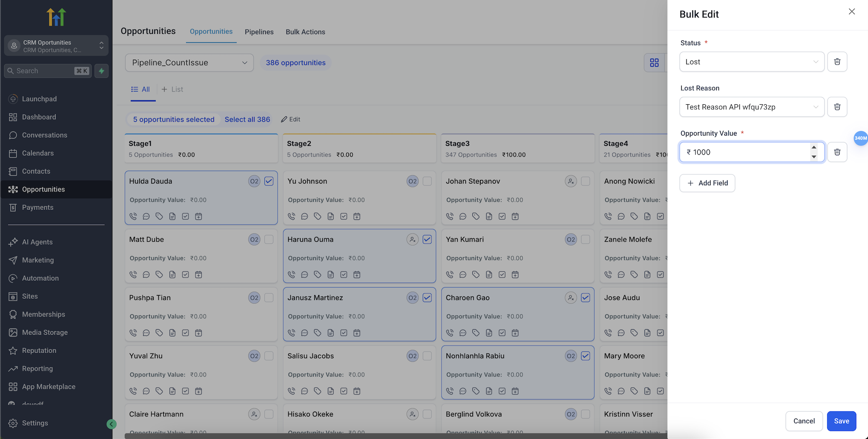Tick the Yan Kumari card checkbox
The width and height of the screenshot is (868, 439).
pyautogui.click(x=585, y=240)
